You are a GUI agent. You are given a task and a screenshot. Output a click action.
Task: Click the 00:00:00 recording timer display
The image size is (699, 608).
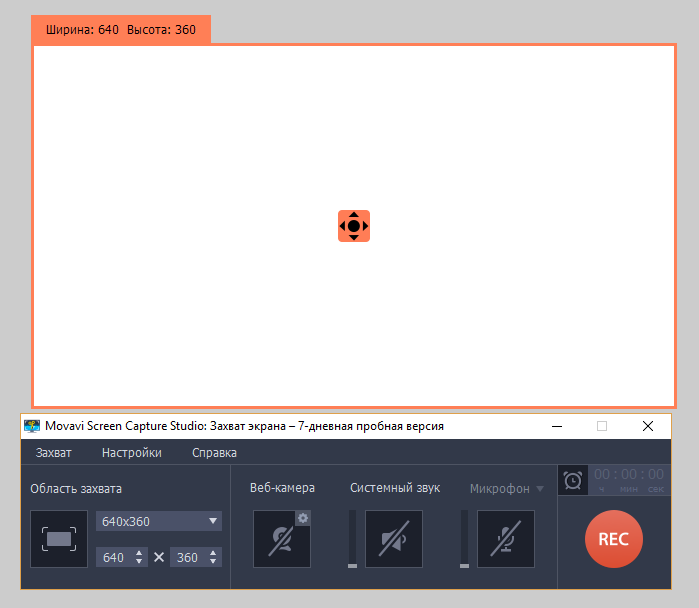(x=629, y=480)
